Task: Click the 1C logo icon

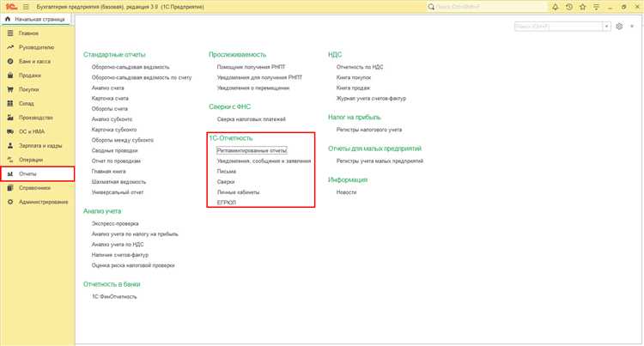Action: pyautogui.click(x=9, y=6)
